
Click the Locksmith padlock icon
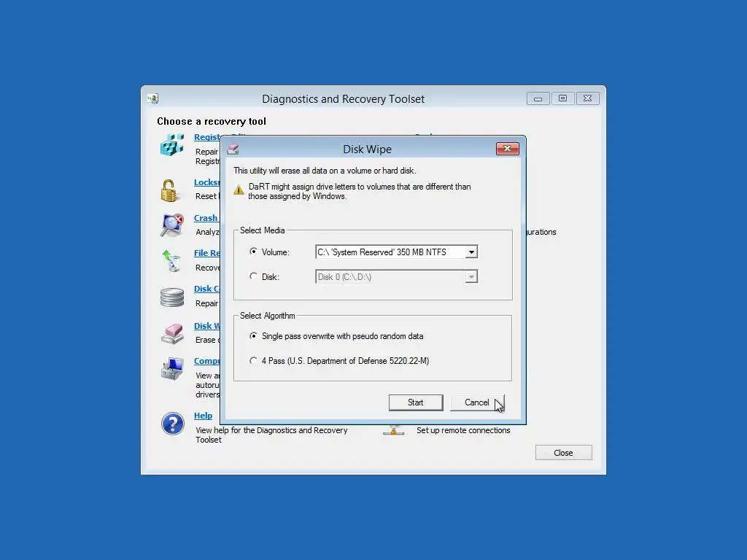pos(169,190)
